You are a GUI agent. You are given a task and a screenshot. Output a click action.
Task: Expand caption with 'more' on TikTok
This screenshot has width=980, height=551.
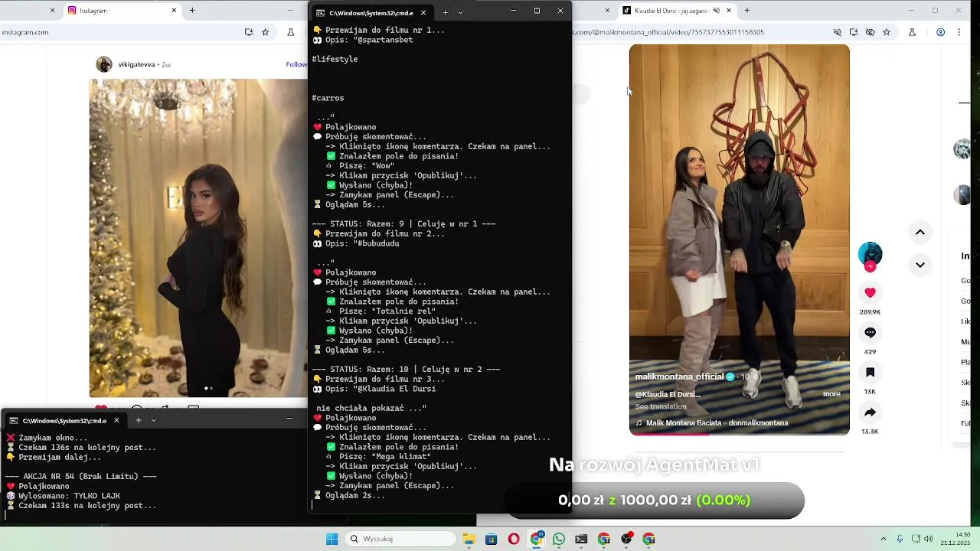coord(831,394)
